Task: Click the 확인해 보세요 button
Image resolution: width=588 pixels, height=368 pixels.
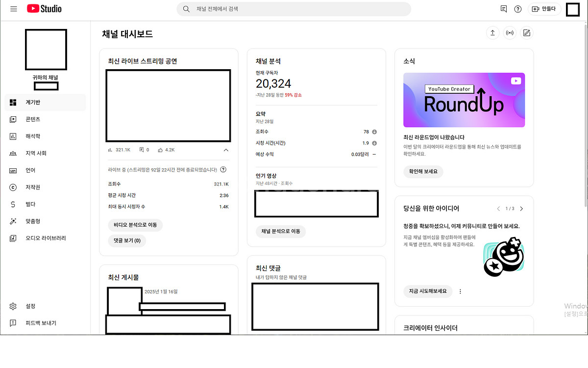Action: pos(423,172)
